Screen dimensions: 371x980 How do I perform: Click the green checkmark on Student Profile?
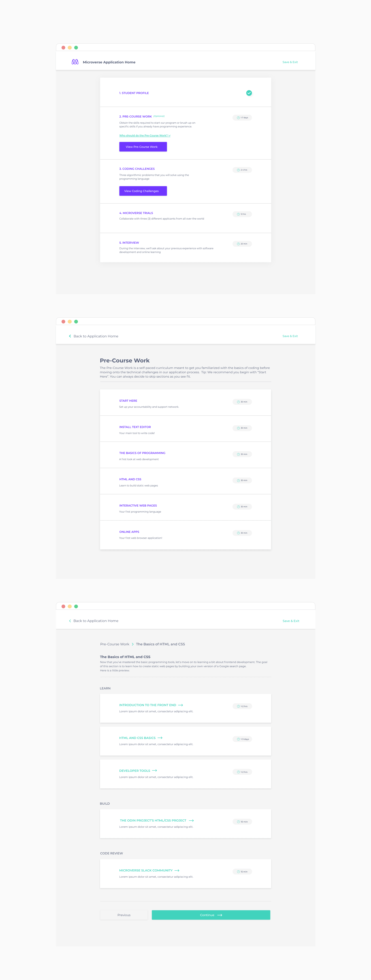coord(249,93)
